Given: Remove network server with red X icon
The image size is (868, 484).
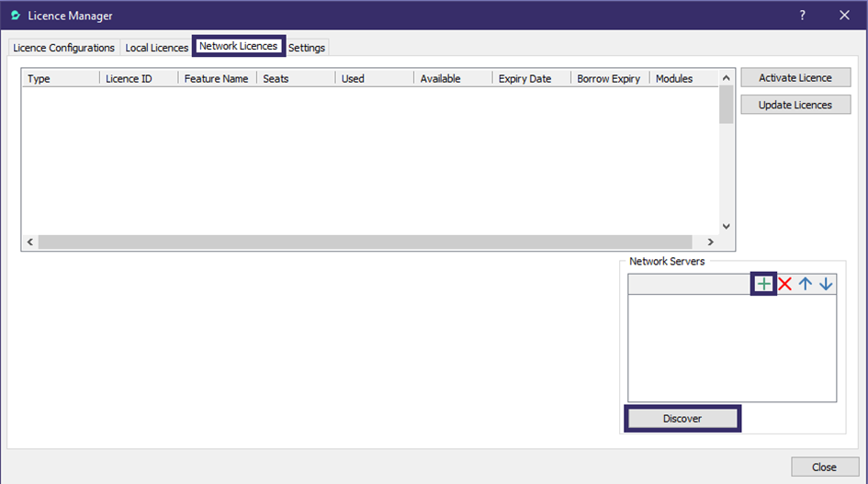Looking at the screenshot, I should [785, 284].
